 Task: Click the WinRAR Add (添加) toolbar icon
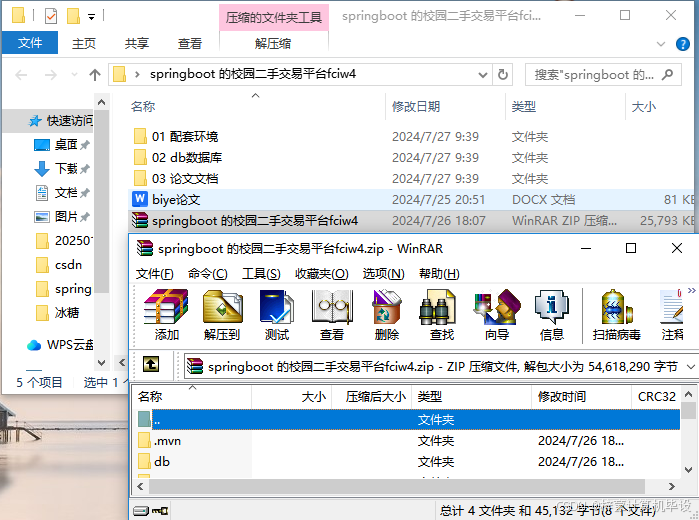click(x=166, y=315)
